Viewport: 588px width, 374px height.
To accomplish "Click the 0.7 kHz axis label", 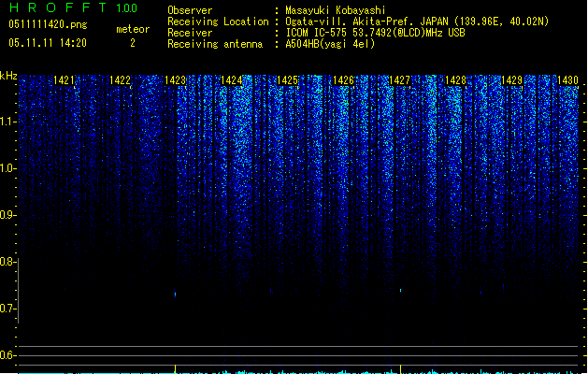I will tap(7, 309).
